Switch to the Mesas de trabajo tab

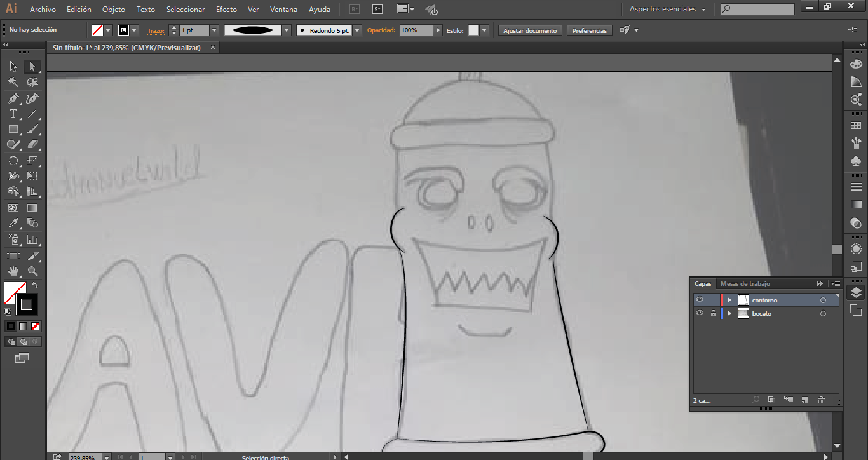[745, 284]
